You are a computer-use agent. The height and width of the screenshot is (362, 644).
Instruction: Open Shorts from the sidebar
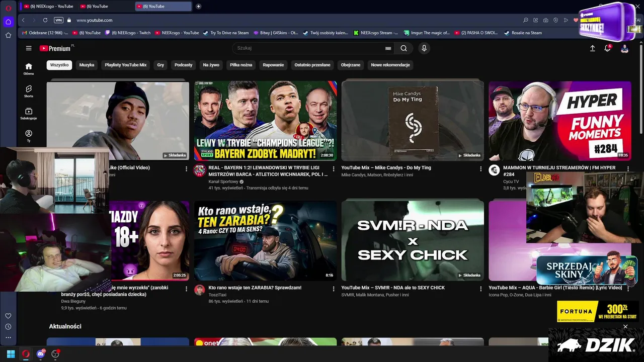(x=29, y=91)
